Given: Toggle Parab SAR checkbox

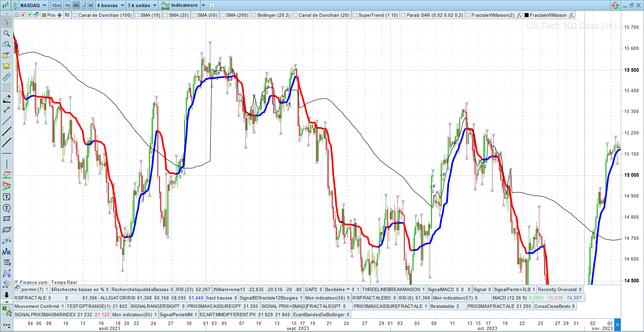Looking at the screenshot, I should (x=404, y=15).
